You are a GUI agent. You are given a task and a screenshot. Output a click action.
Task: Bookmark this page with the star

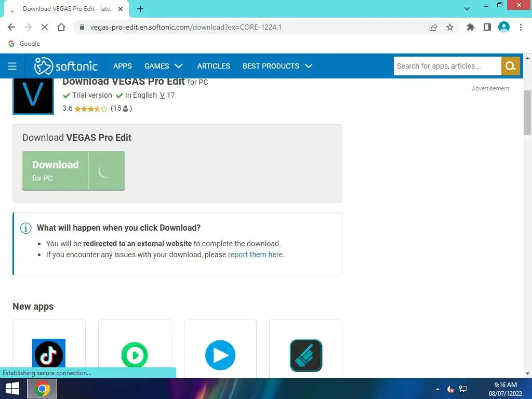(x=450, y=27)
